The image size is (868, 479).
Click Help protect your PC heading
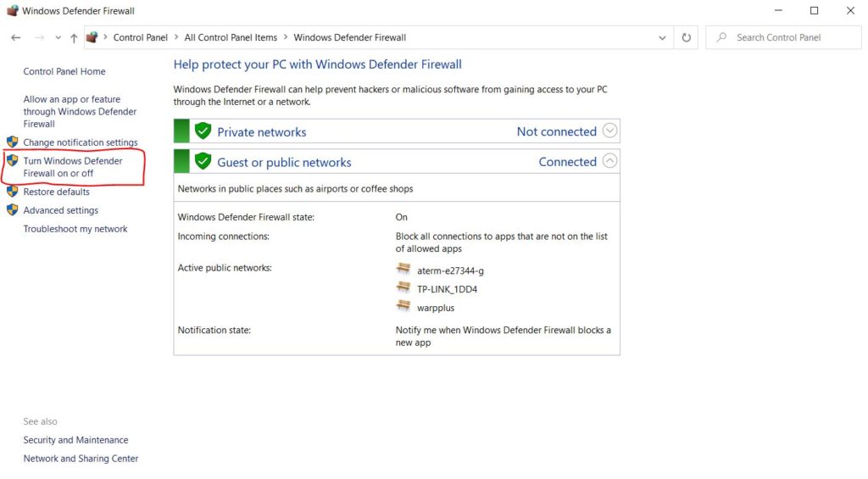317,64
